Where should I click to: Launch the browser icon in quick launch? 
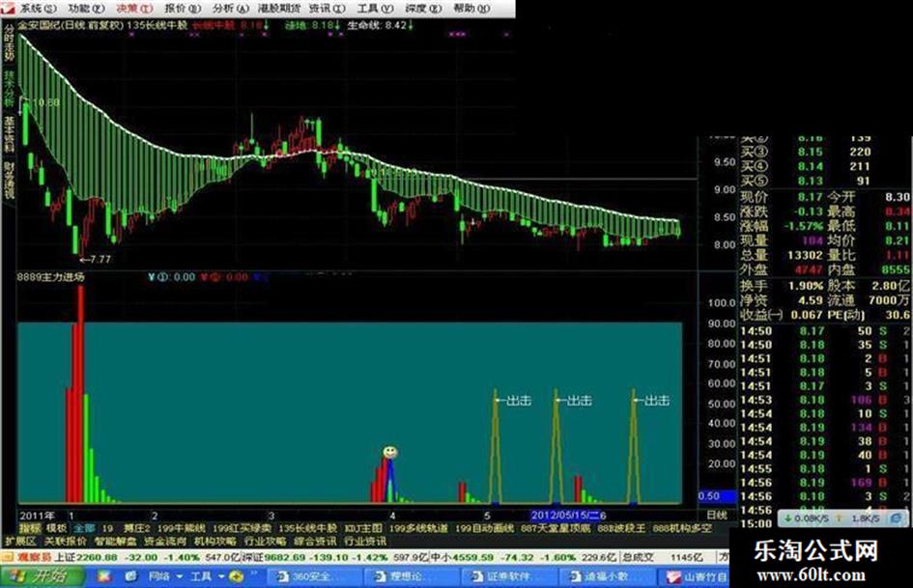[131, 576]
